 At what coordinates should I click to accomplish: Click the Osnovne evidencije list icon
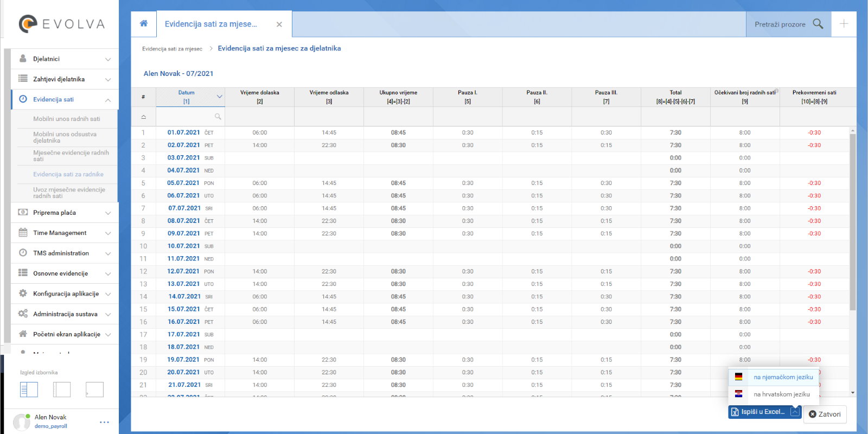click(23, 273)
